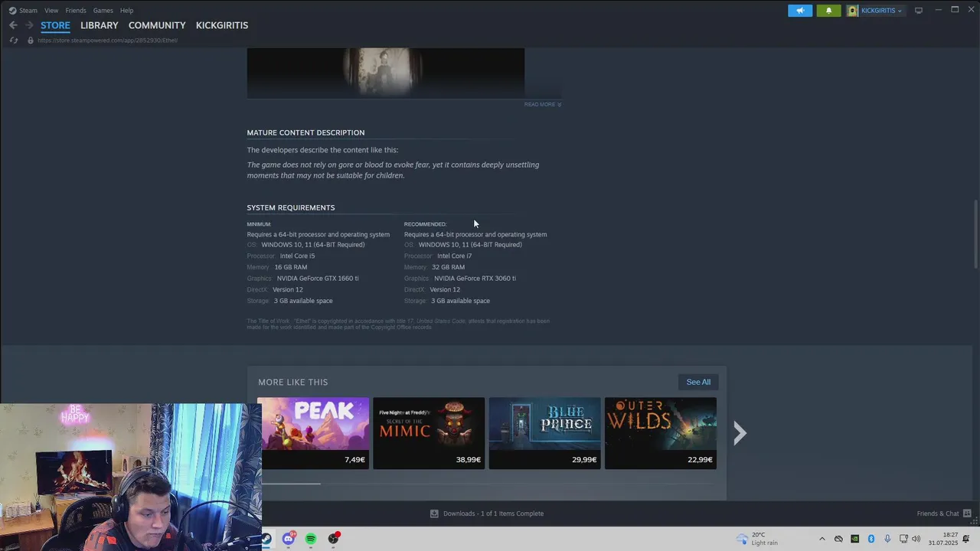Open the Help menu
Screen dimensions: 980x551
coord(126,11)
